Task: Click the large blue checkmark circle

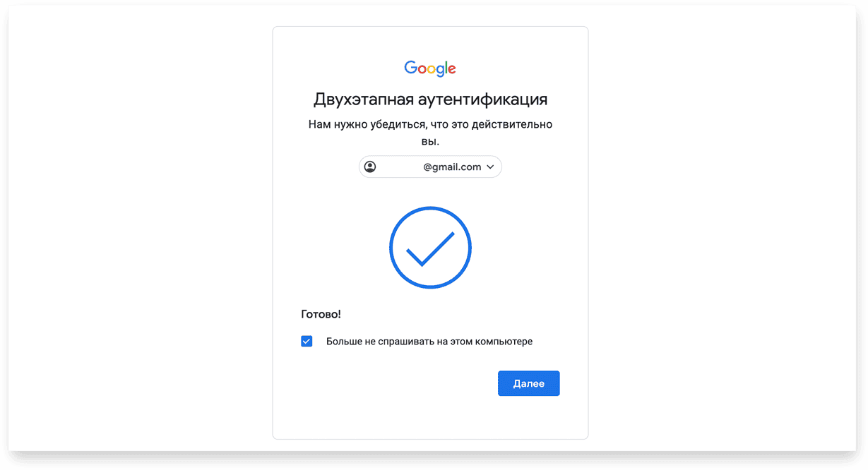Action: [x=430, y=247]
